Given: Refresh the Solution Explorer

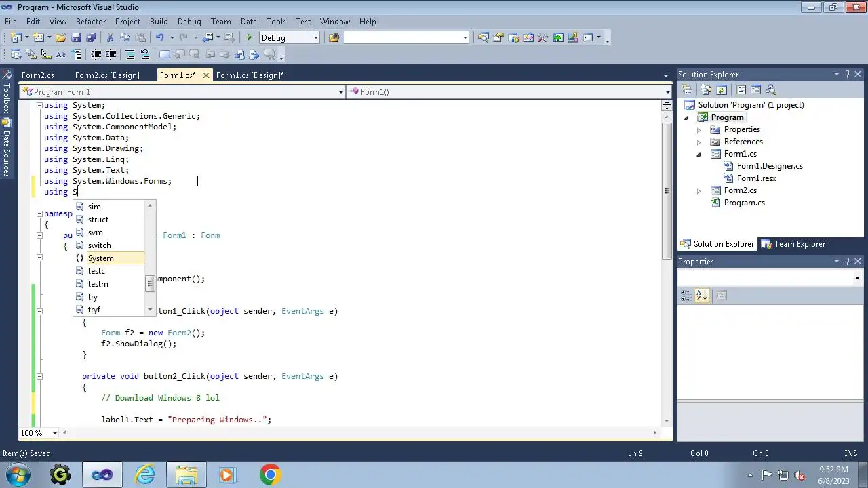Looking at the screenshot, I should click(722, 89).
